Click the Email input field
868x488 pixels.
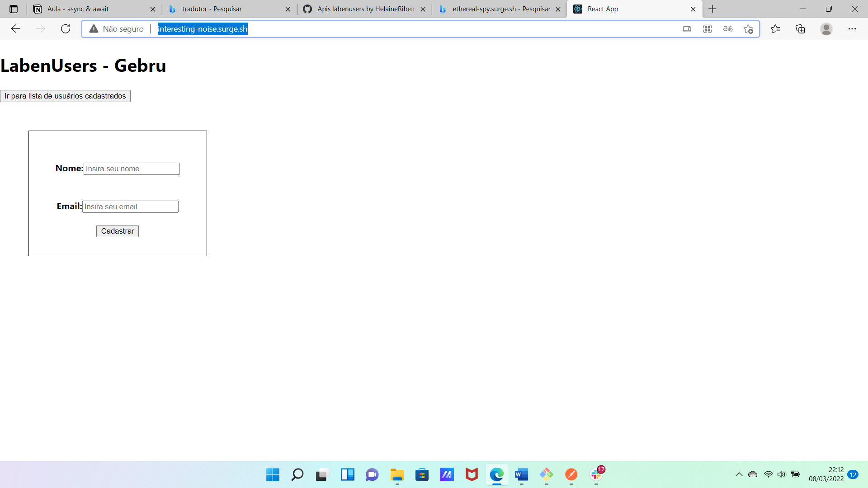tap(130, 206)
